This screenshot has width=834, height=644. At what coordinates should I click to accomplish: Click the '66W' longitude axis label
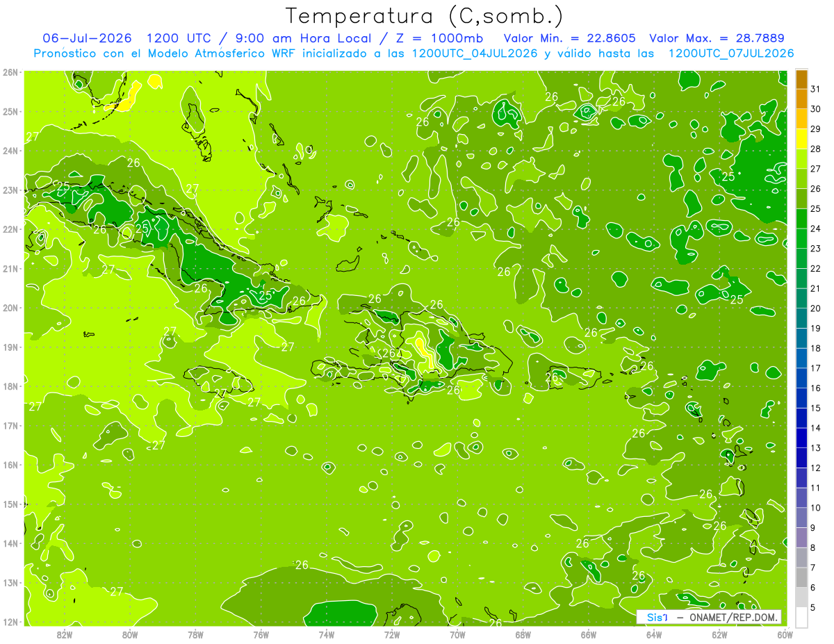click(589, 634)
